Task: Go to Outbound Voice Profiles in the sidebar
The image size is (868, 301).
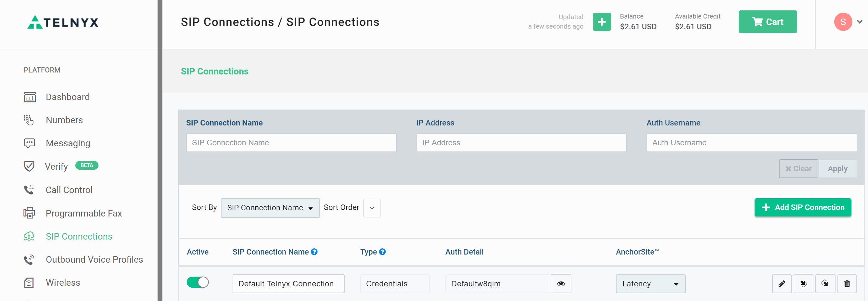Action: tap(94, 259)
